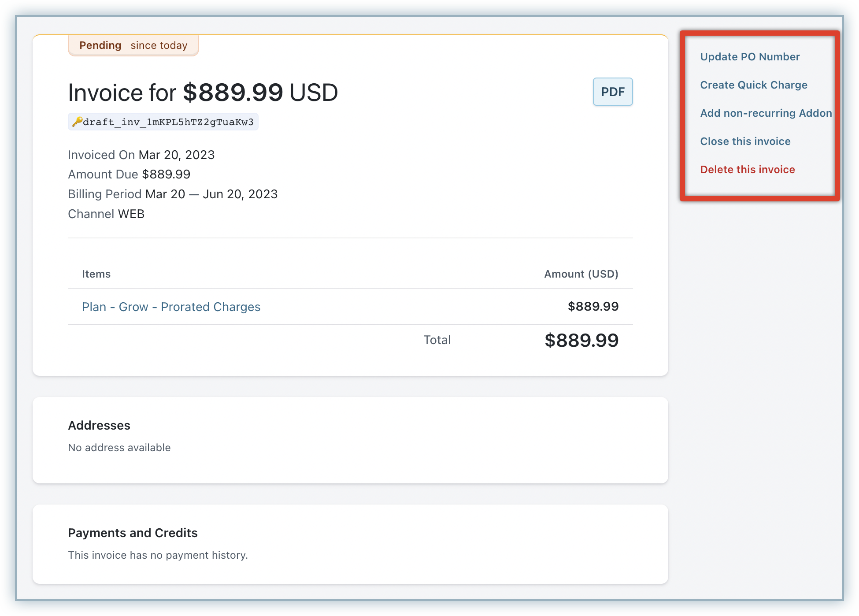Click the Amount (USD) column header
The image size is (859, 616).
pos(581,274)
